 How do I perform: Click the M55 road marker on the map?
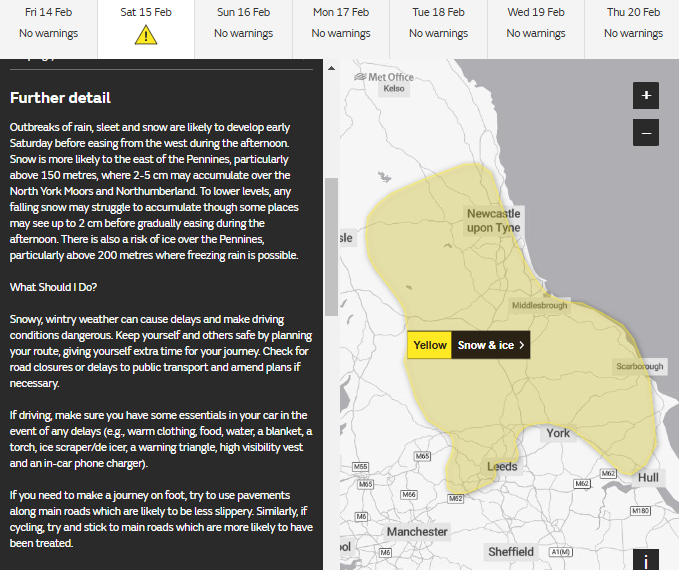360,466
